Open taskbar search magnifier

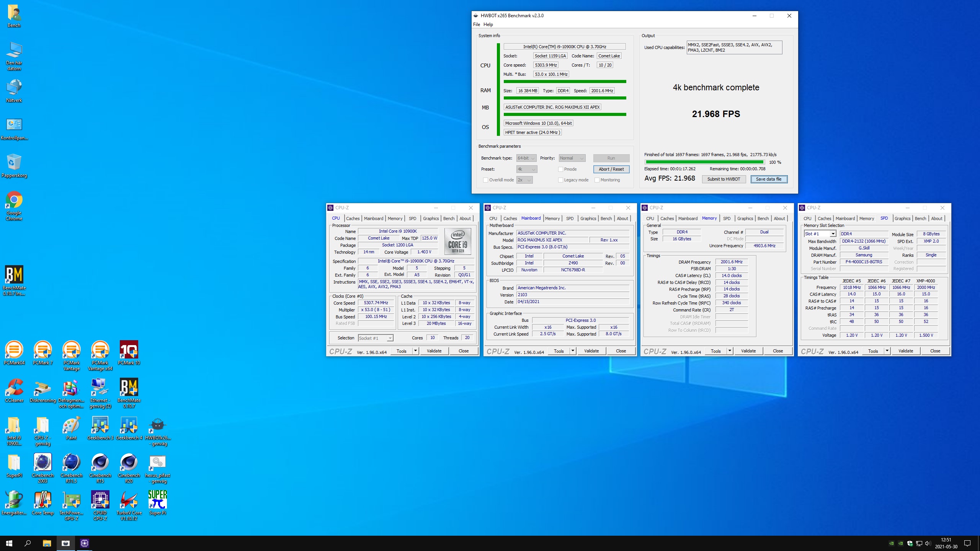coord(28,543)
